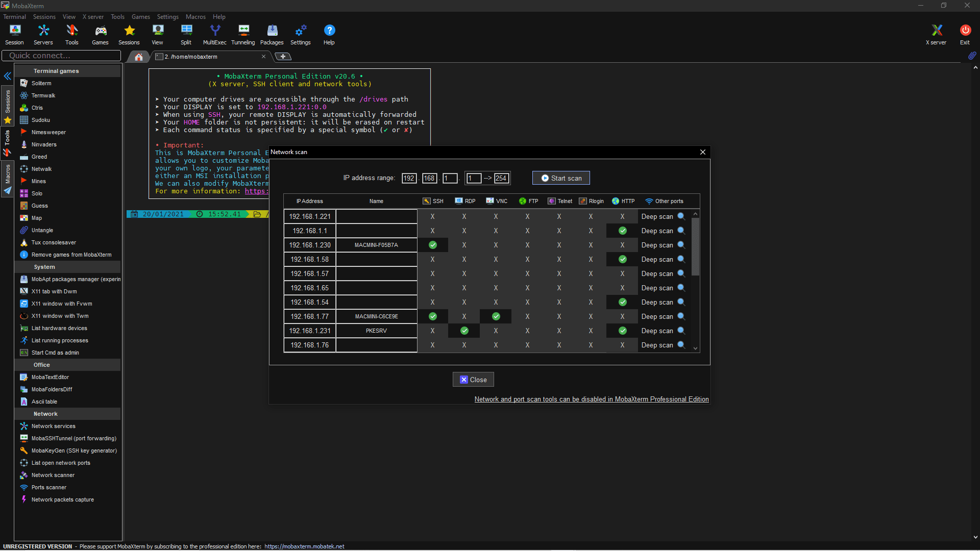980x551 pixels.
Task: Click Deep scan for 192.168.1.231
Action: [x=663, y=331]
